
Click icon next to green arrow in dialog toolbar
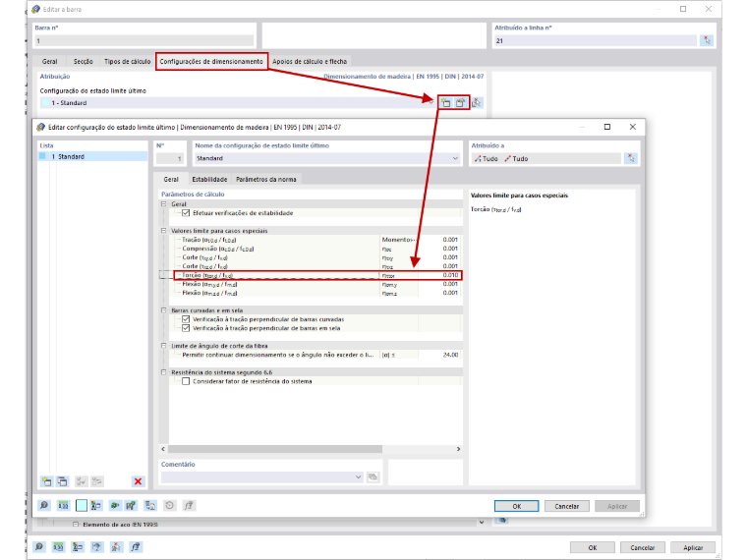pos(131,505)
